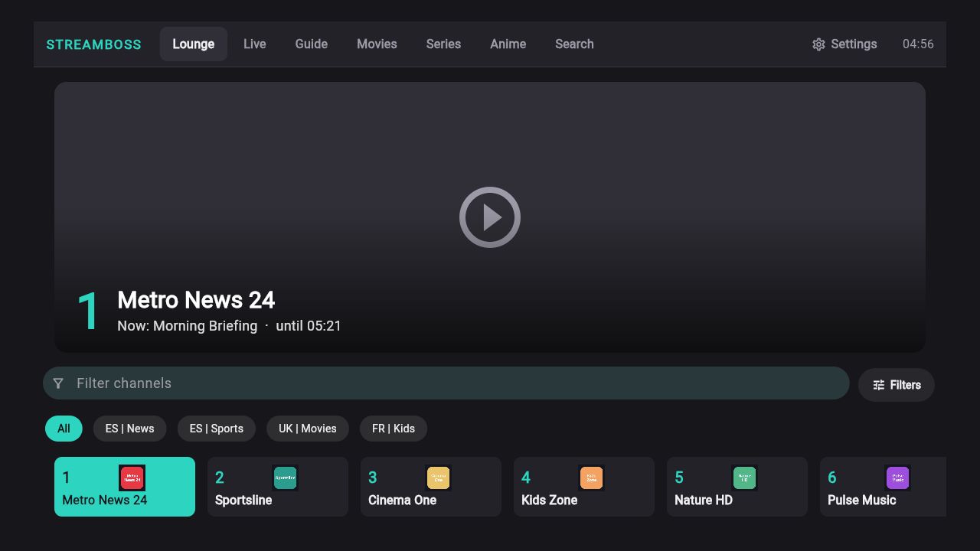Go to the Movies tab
This screenshot has height=551, width=980.
pos(377,44)
